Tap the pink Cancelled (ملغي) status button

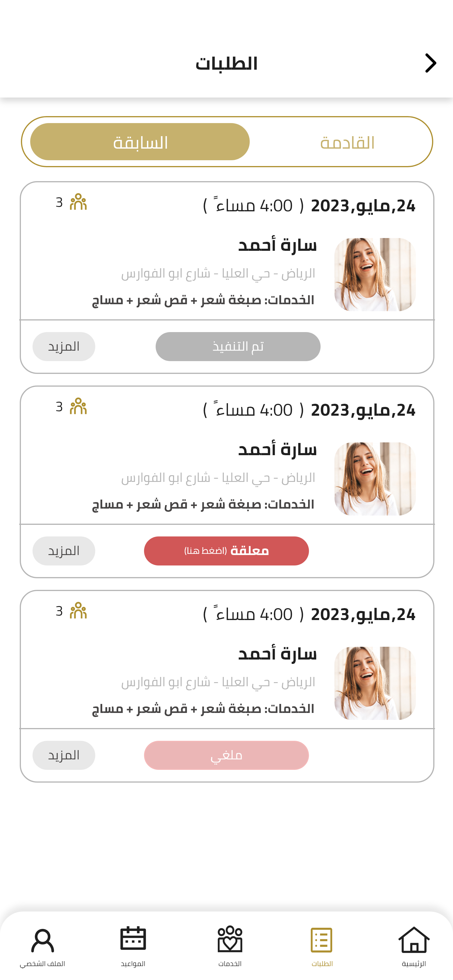pyautogui.click(x=226, y=755)
